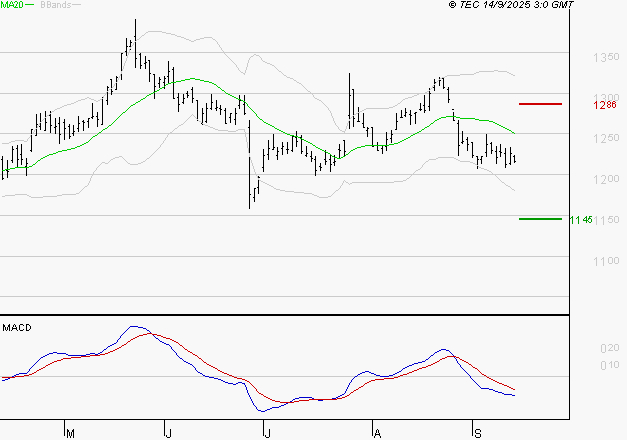The height and width of the screenshot is (440, 627).
Task: Click the MACD panel label
Action: (x=17, y=328)
